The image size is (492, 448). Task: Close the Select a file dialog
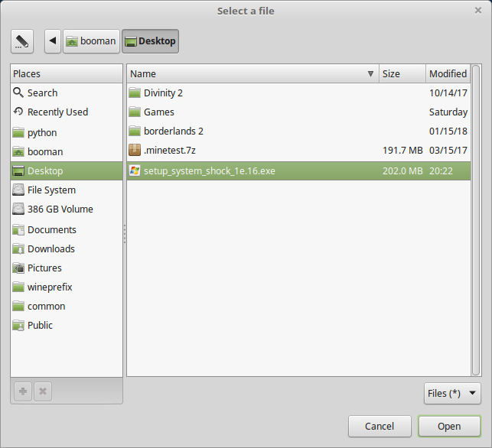coord(478,11)
